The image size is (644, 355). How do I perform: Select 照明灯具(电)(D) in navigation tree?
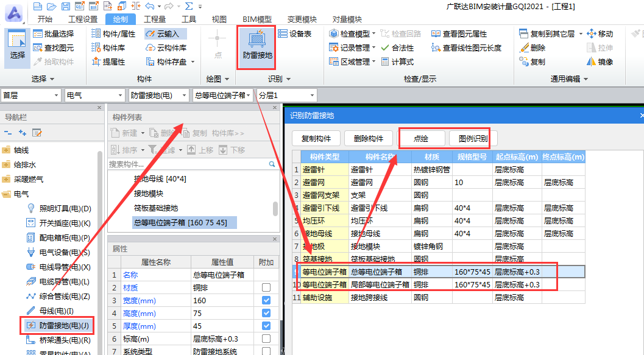point(58,208)
